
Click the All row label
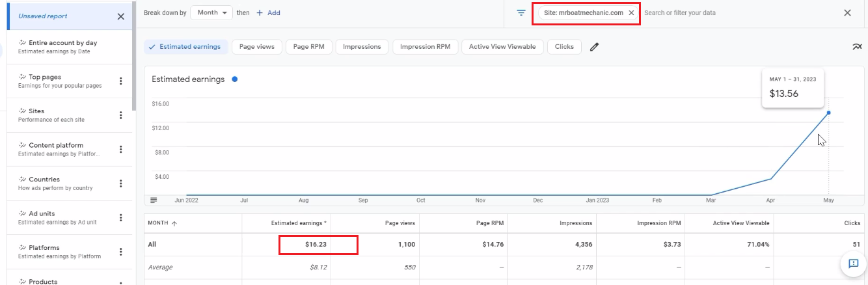click(x=152, y=245)
